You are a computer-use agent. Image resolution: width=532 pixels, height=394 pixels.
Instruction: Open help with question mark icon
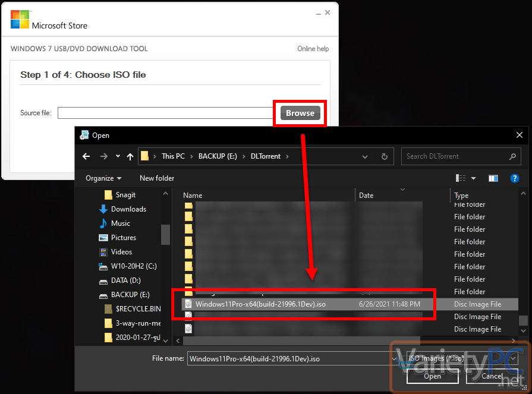tap(514, 178)
